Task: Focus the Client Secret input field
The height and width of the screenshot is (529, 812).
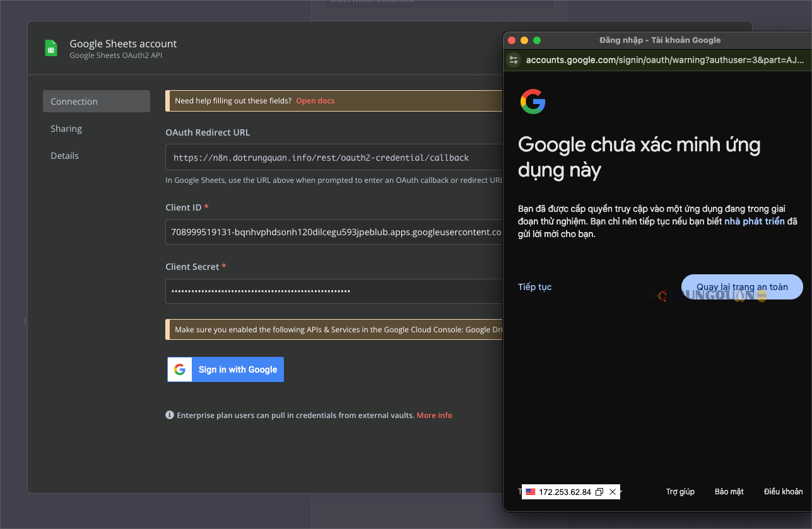Action: [x=334, y=291]
